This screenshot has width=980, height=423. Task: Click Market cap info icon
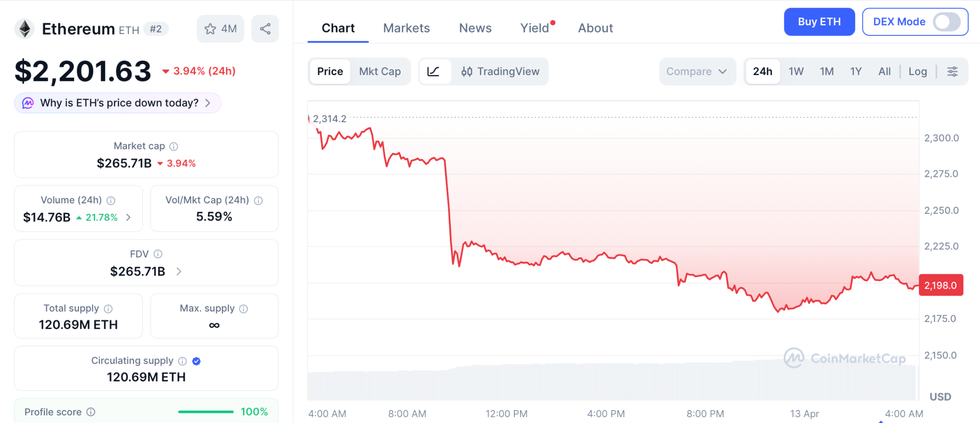tap(174, 146)
